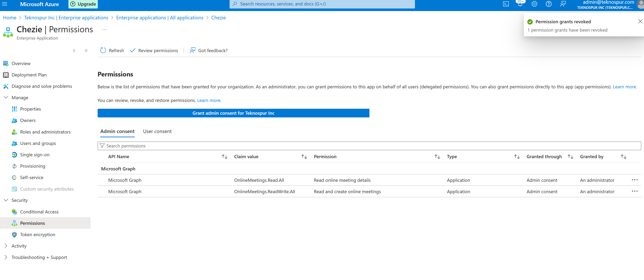Open the portal hamburger menu

coord(5,4)
